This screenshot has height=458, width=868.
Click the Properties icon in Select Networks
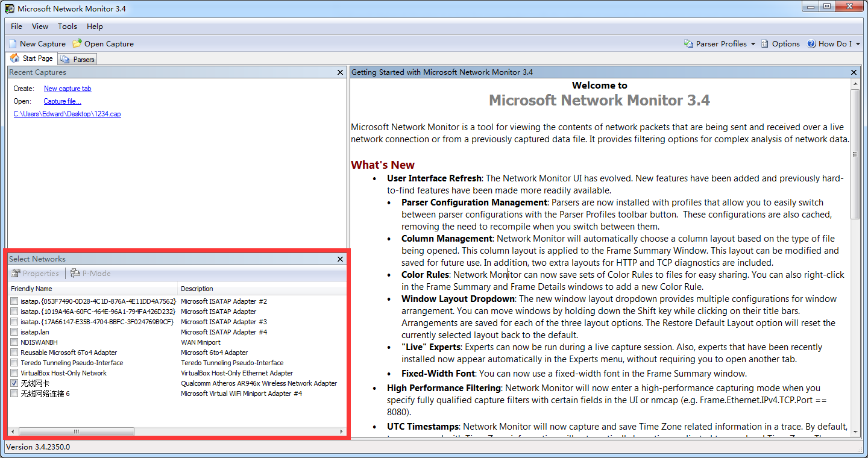(x=14, y=273)
